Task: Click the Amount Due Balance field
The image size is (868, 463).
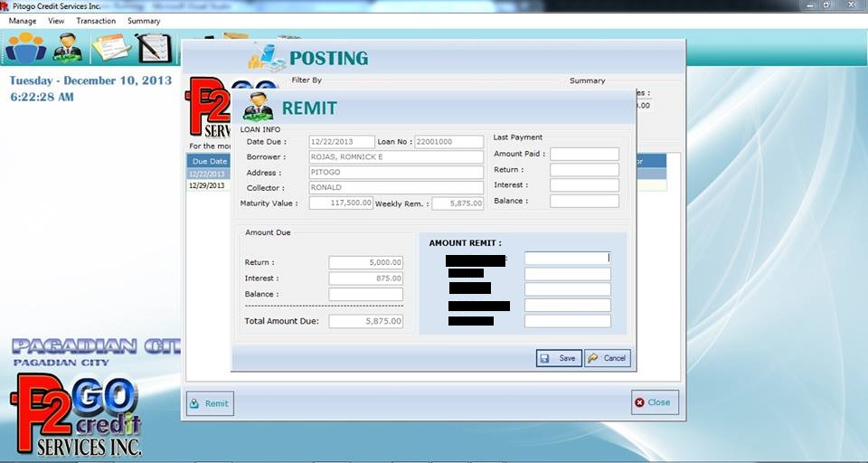Action: 366,294
